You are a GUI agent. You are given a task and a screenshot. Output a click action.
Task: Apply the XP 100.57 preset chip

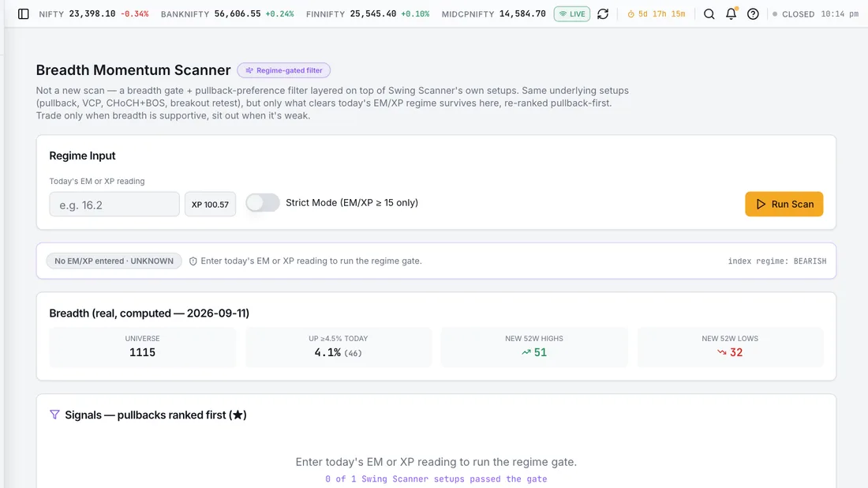[210, 205]
